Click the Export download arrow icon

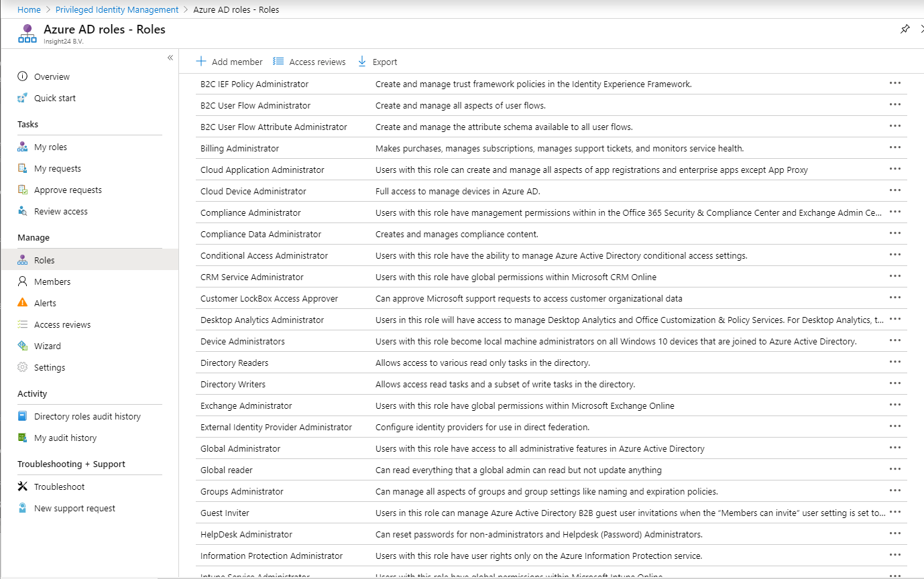coord(362,62)
